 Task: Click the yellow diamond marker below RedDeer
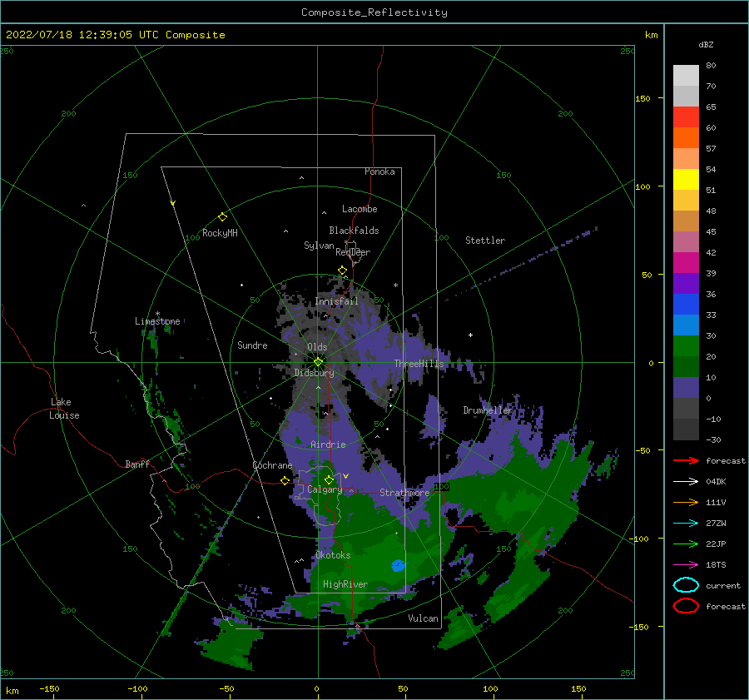[x=343, y=271]
